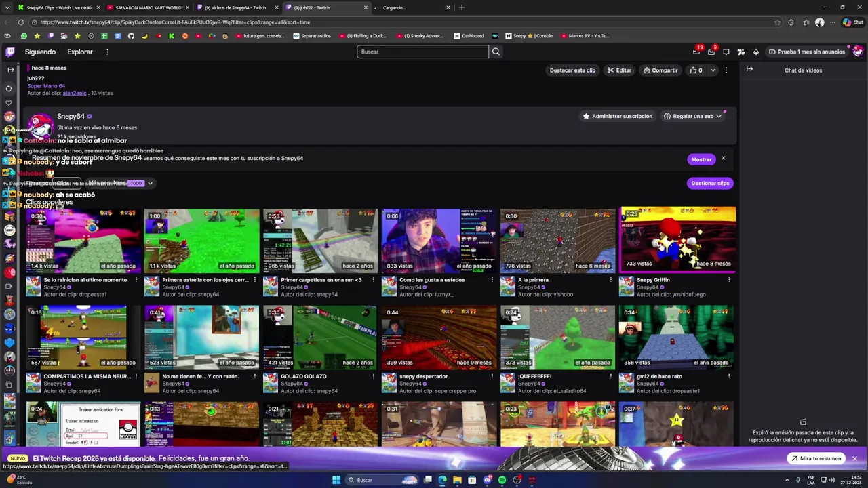Click the Compartir share button

660,70
